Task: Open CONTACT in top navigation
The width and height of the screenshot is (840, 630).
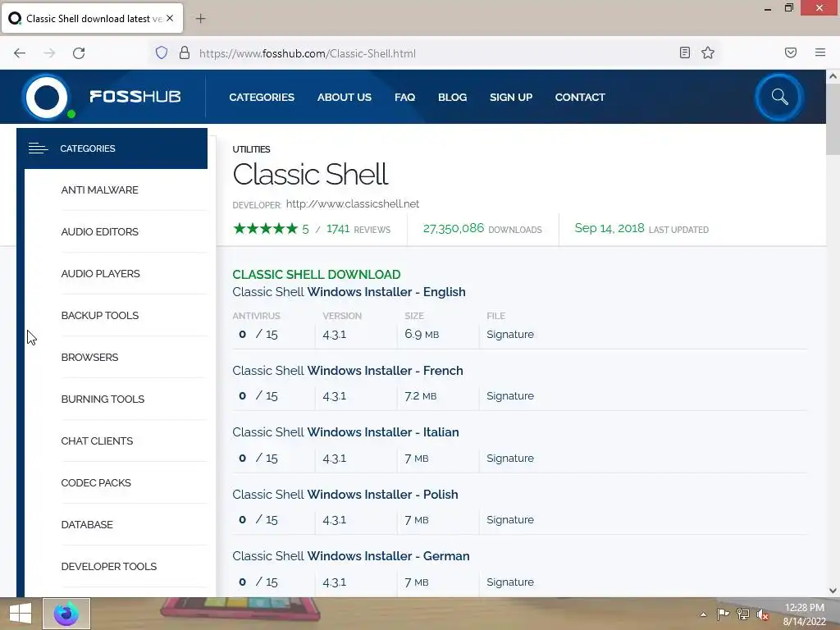Action: pyautogui.click(x=580, y=98)
